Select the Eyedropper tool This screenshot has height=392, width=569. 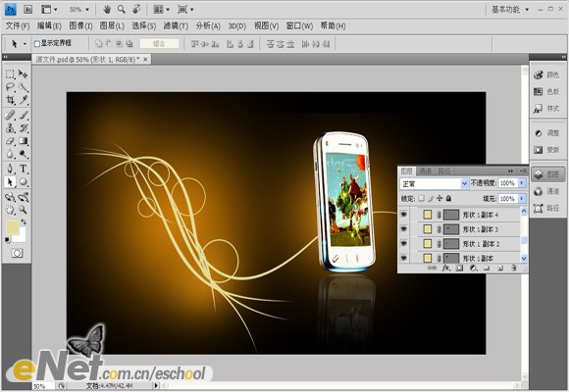coord(24,100)
